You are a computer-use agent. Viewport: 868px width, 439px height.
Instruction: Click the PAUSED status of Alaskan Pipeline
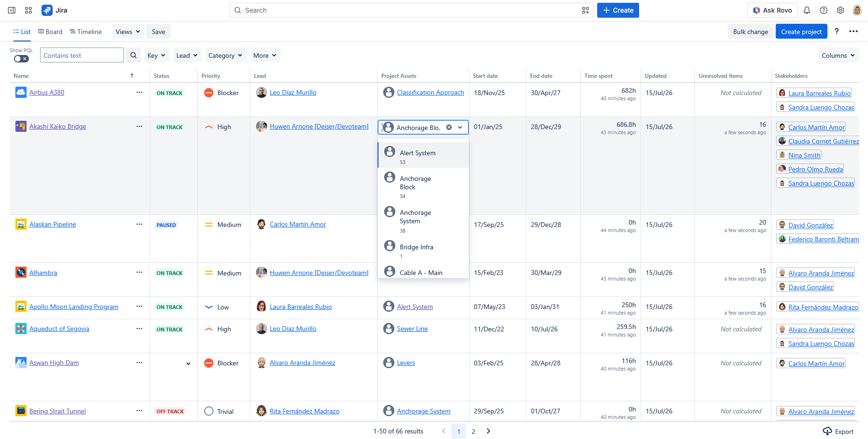pyautogui.click(x=166, y=225)
